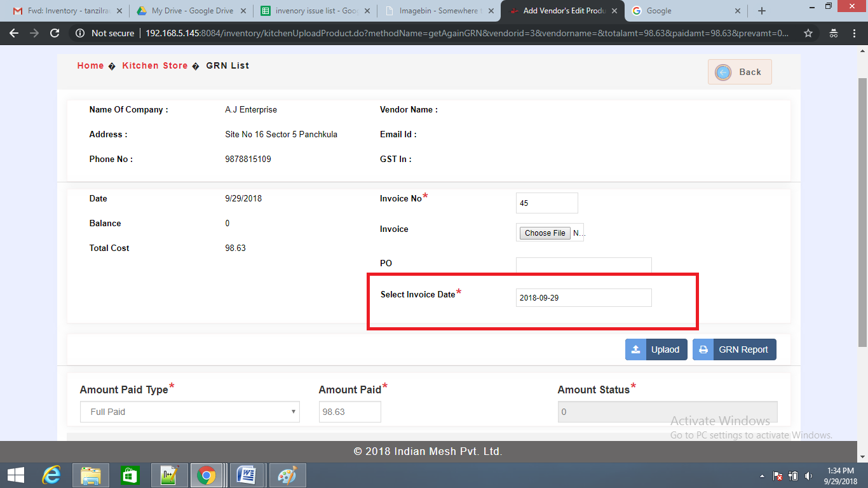Close the My Drive tab

point(243,11)
